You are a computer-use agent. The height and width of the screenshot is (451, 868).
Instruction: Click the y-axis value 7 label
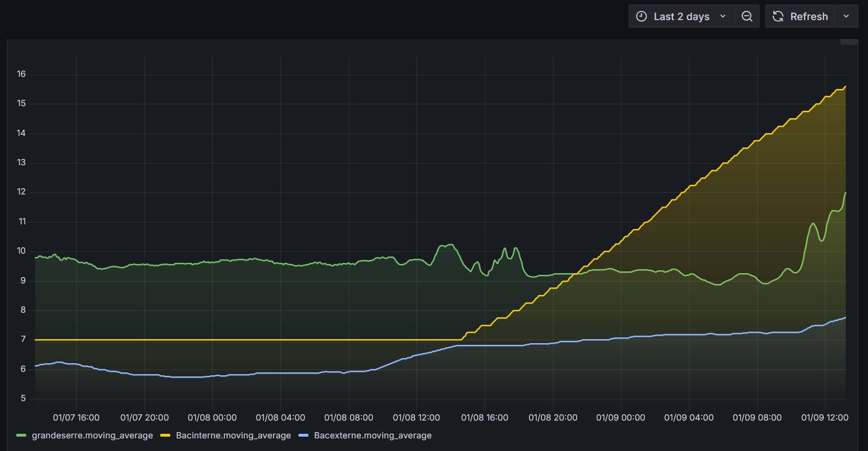pyautogui.click(x=24, y=340)
